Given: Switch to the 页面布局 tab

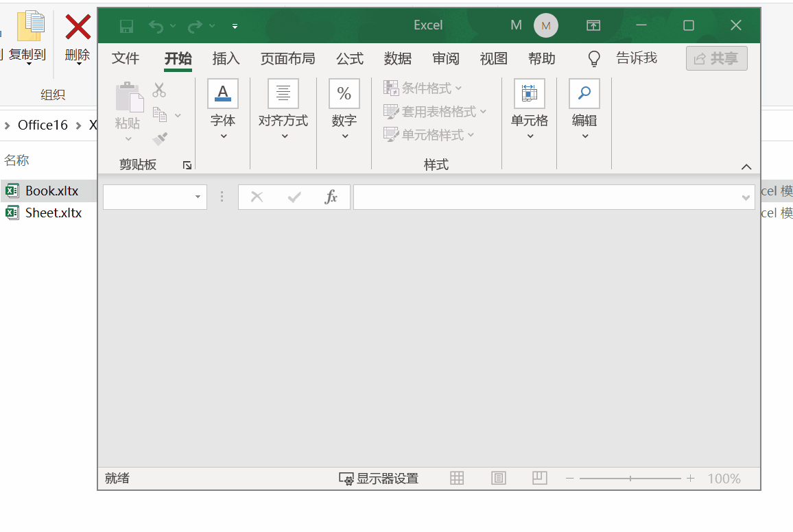Looking at the screenshot, I should point(287,58).
